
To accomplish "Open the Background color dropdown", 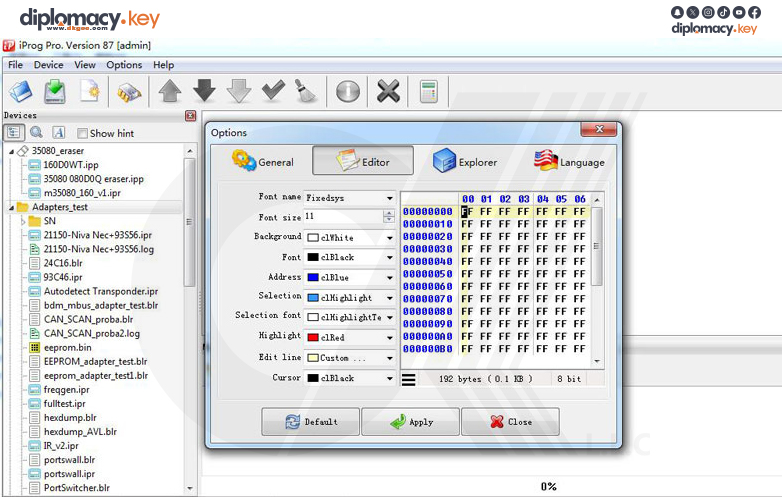I will [390, 238].
